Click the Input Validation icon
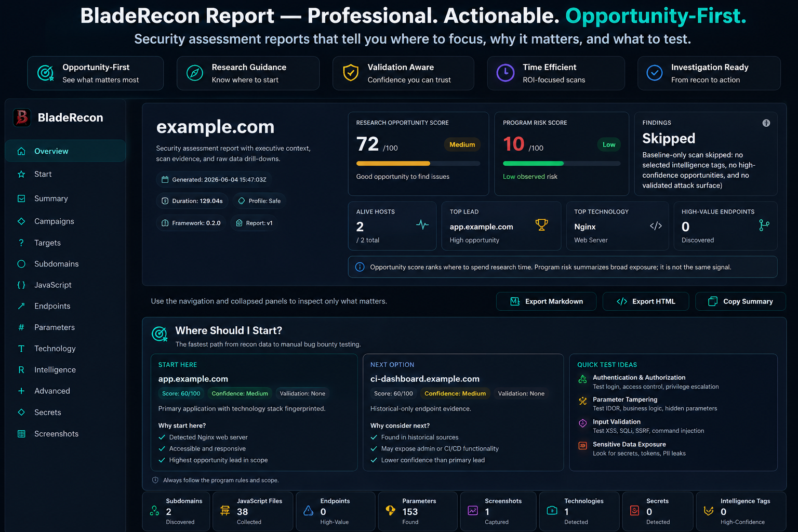Image resolution: width=798 pixels, height=532 pixels. pyautogui.click(x=583, y=423)
